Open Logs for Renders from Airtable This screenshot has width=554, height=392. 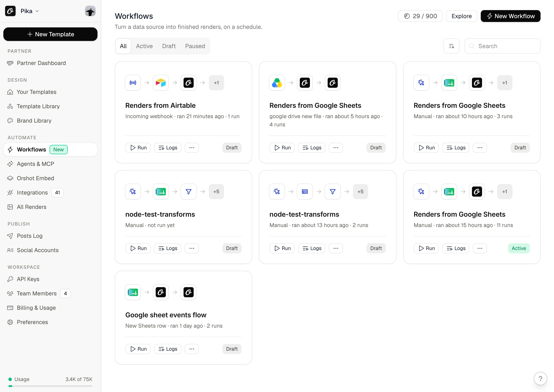(x=168, y=147)
